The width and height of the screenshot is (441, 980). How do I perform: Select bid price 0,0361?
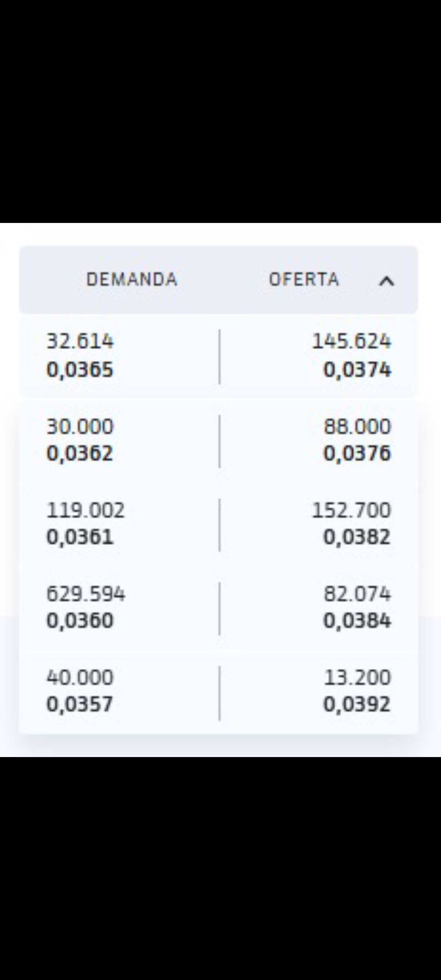[x=80, y=537]
